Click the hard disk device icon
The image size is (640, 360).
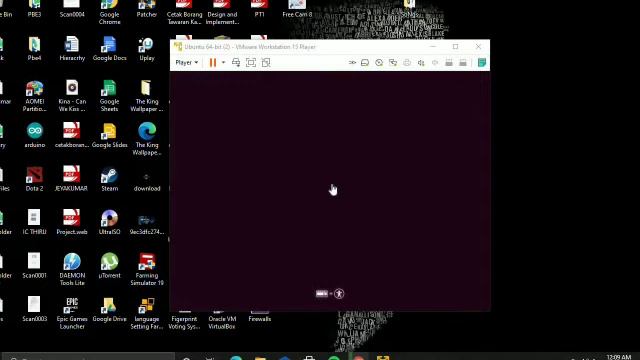[x=365, y=62]
